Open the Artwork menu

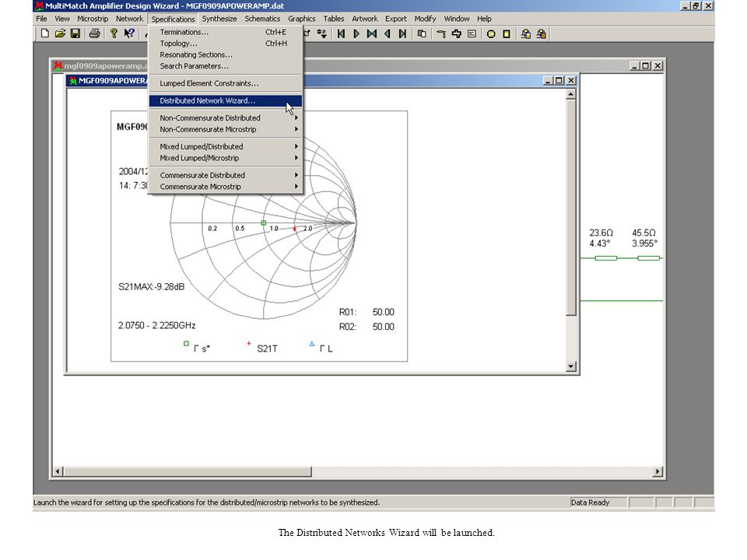tap(364, 19)
